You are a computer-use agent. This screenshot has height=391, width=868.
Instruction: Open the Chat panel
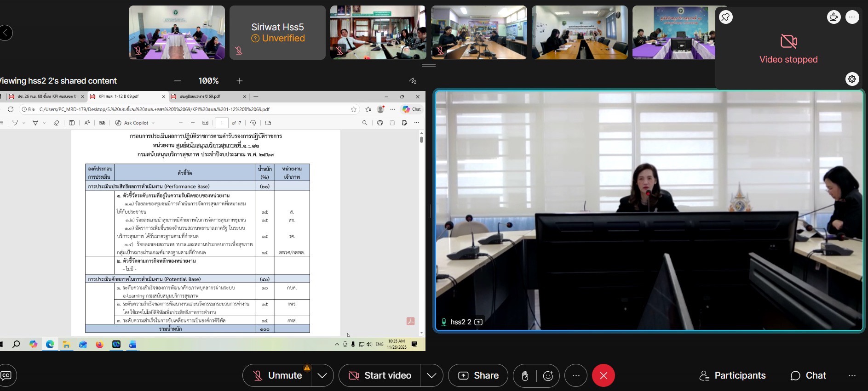[808, 376]
